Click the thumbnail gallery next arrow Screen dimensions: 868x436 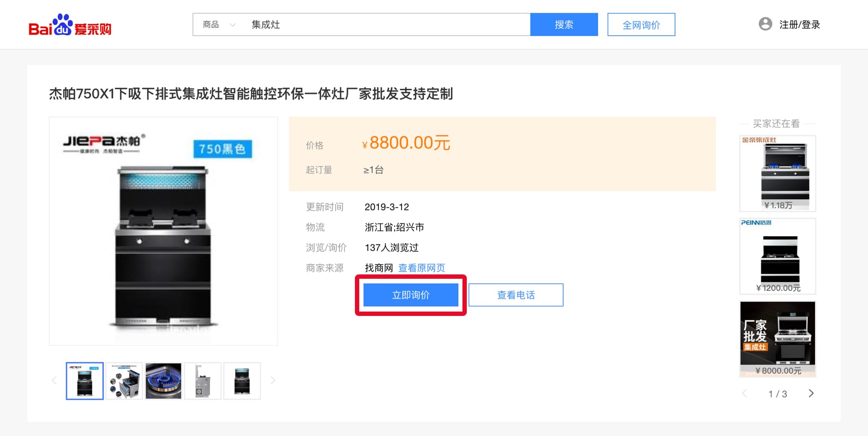coord(272,381)
